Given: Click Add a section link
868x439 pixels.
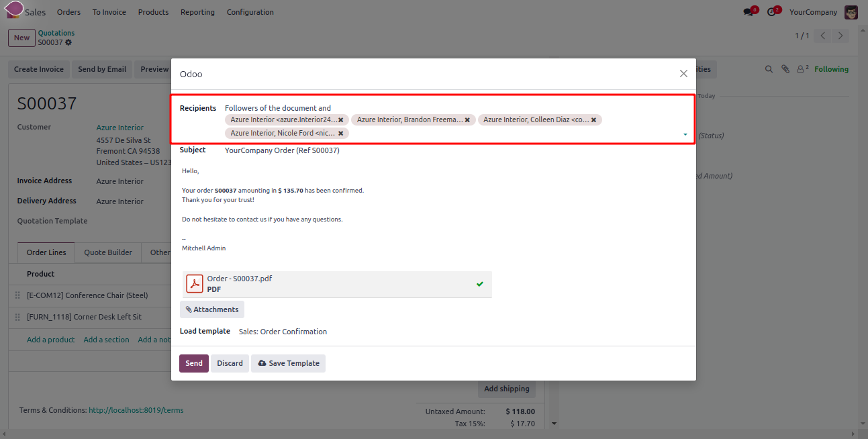Looking at the screenshot, I should tap(106, 340).
